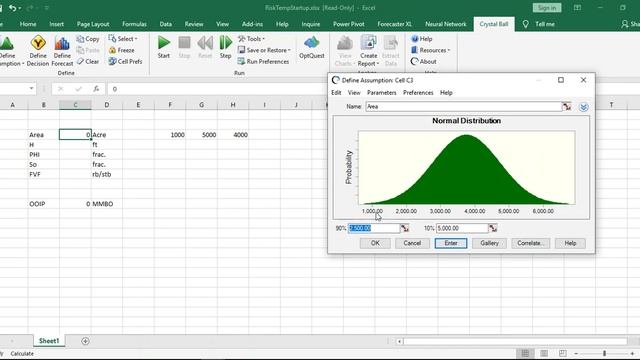Click the View Charts icon
Image resolution: width=640 pixels, height=360 pixels.
point(344,51)
